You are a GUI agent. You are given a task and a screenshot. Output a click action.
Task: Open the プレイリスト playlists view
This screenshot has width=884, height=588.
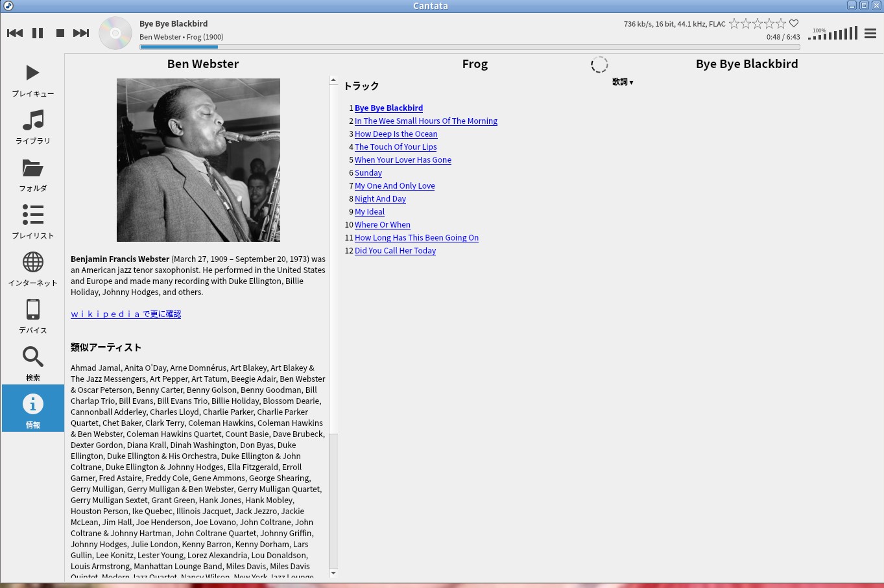[x=32, y=222]
